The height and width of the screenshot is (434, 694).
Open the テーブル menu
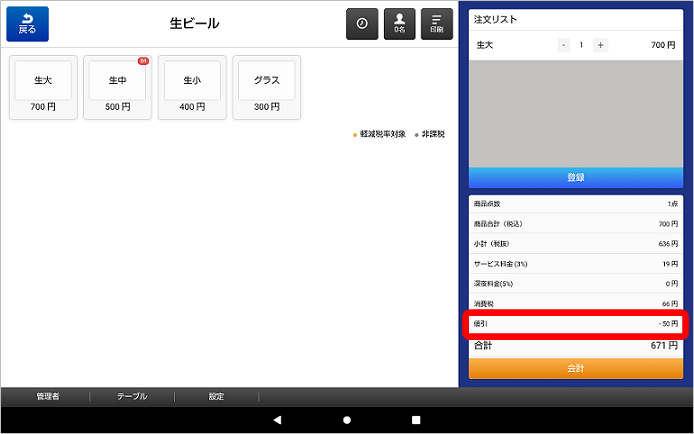tap(132, 396)
